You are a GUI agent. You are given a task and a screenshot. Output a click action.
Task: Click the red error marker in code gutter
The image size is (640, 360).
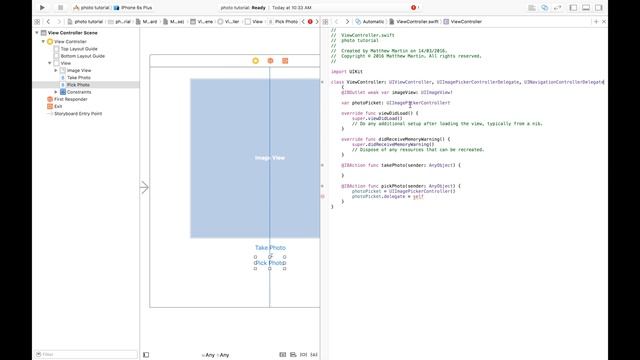pyautogui.click(x=322, y=196)
